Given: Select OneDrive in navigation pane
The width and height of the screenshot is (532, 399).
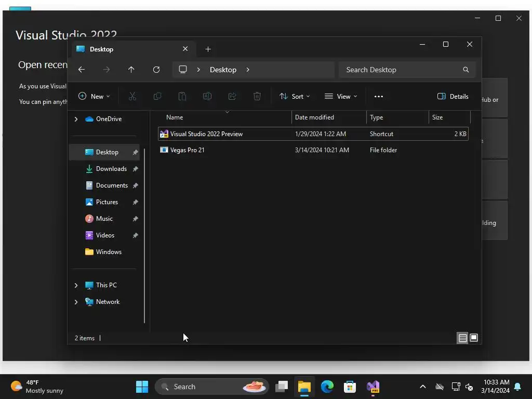Looking at the screenshot, I should coord(109,119).
